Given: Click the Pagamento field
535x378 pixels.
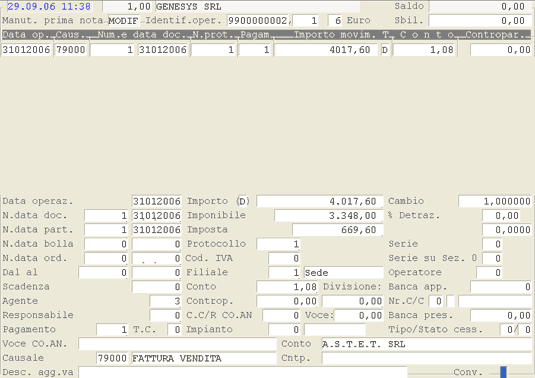Looking at the screenshot, I should pyautogui.click(x=112, y=330).
